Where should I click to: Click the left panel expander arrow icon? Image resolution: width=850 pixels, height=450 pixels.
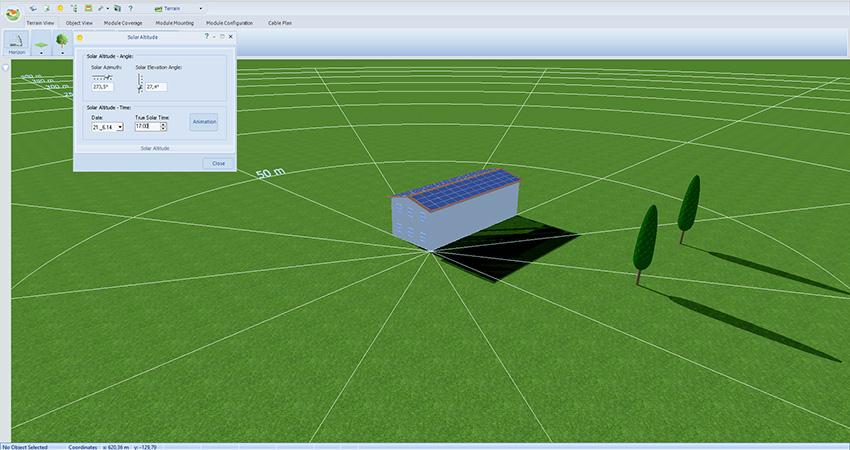click(x=5, y=68)
